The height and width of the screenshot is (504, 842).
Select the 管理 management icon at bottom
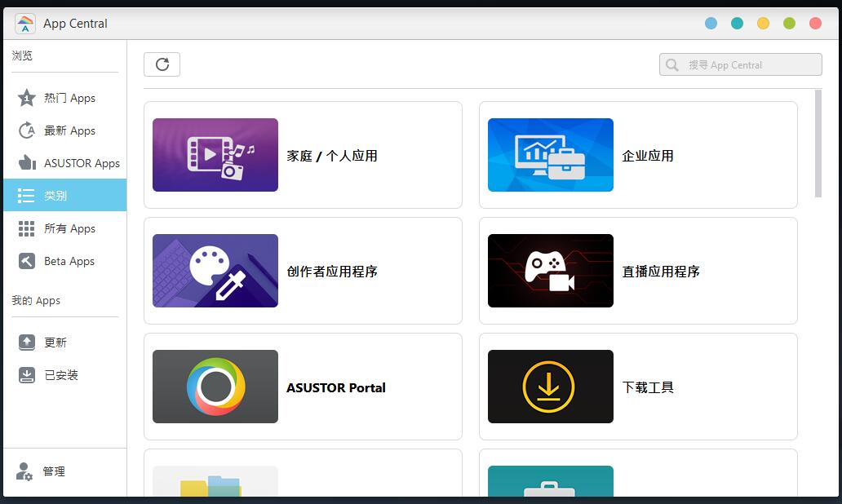coord(26,471)
